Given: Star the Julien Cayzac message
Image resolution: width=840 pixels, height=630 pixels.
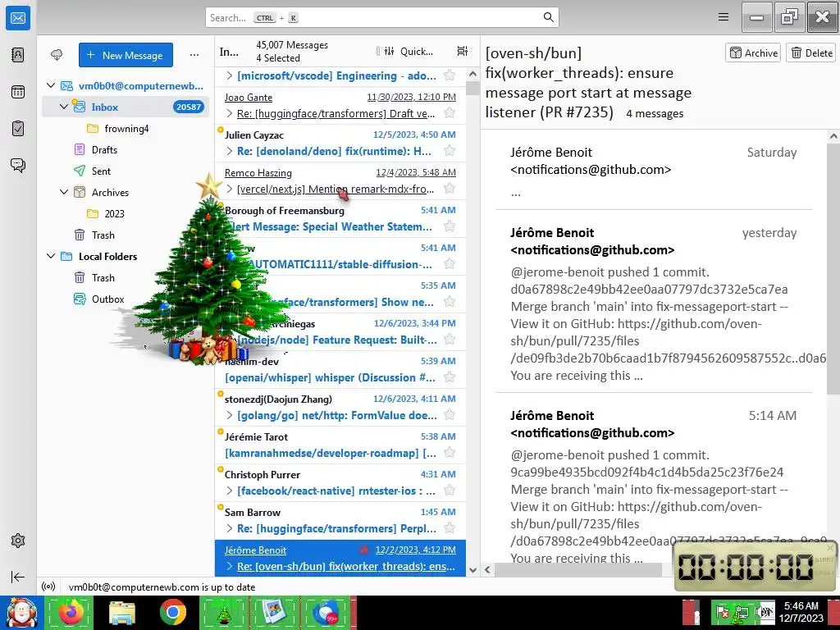Looking at the screenshot, I should tap(450, 151).
